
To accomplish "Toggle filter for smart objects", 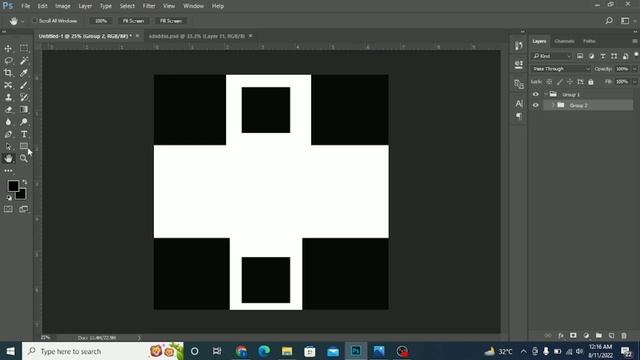I will click(x=625, y=56).
